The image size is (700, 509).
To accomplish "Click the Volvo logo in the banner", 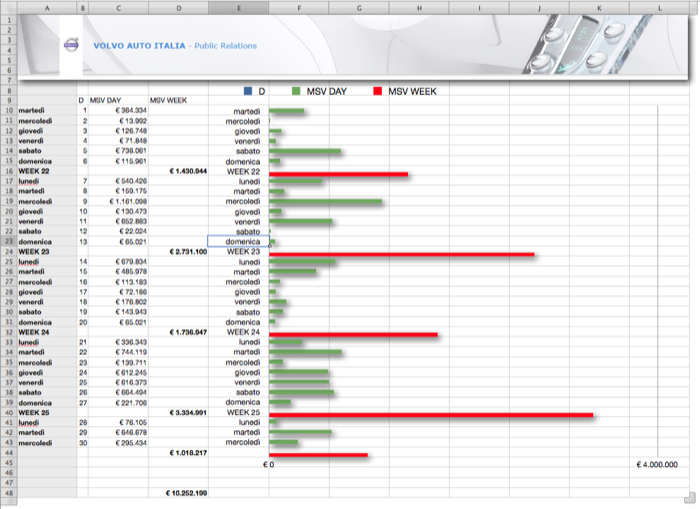I will (69, 45).
